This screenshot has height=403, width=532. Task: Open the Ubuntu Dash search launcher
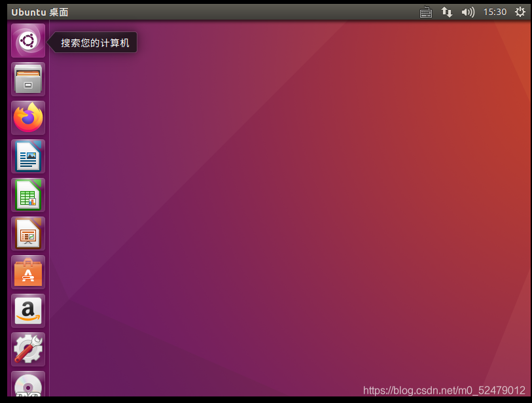point(28,41)
